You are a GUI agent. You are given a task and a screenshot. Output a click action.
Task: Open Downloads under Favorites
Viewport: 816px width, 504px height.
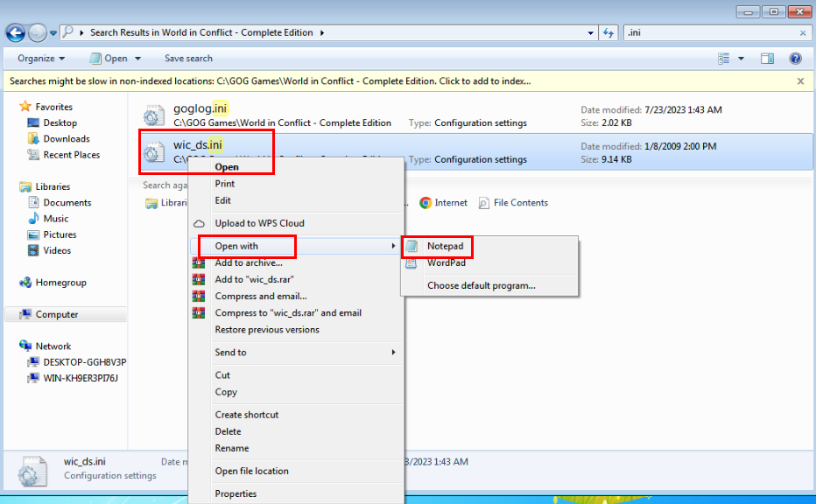click(x=66, y=139)
